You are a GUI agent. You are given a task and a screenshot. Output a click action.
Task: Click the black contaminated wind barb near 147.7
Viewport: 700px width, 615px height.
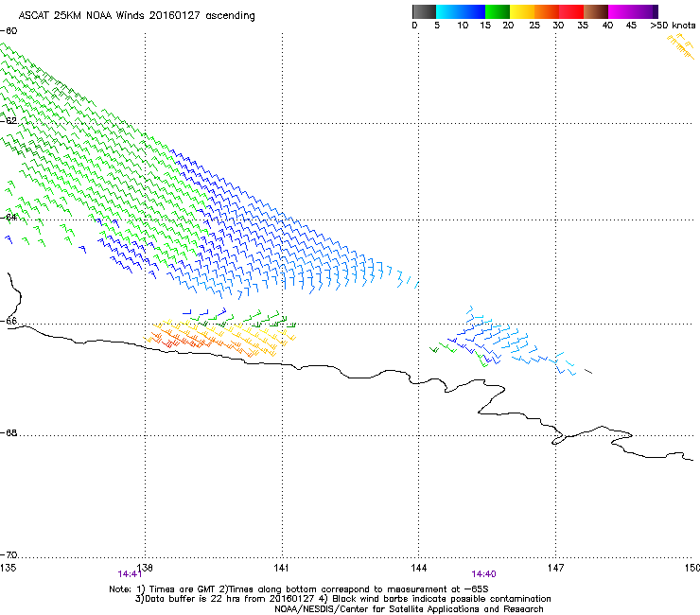(x=588, y=371)
